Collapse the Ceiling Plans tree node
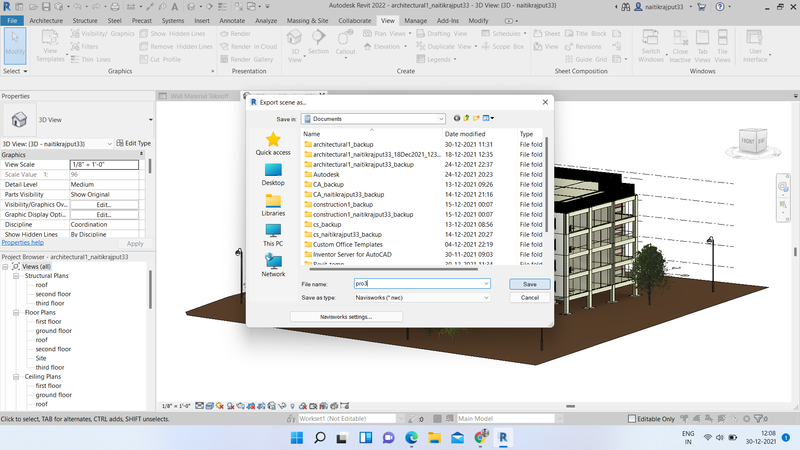 point(16,377)
